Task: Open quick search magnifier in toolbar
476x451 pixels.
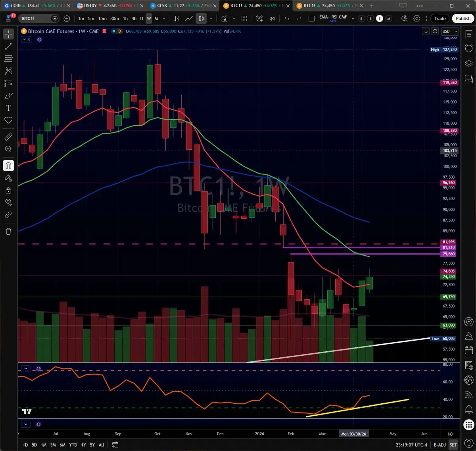Action: (404, 19)
